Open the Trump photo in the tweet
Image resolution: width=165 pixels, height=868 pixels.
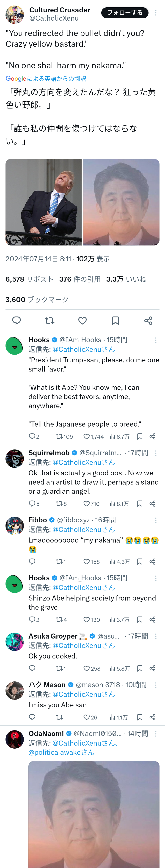44,202
